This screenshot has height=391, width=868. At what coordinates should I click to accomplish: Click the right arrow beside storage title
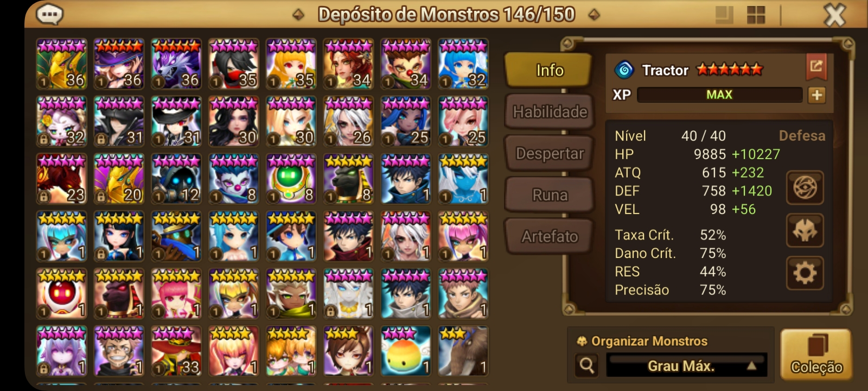[x=593, y=15]
